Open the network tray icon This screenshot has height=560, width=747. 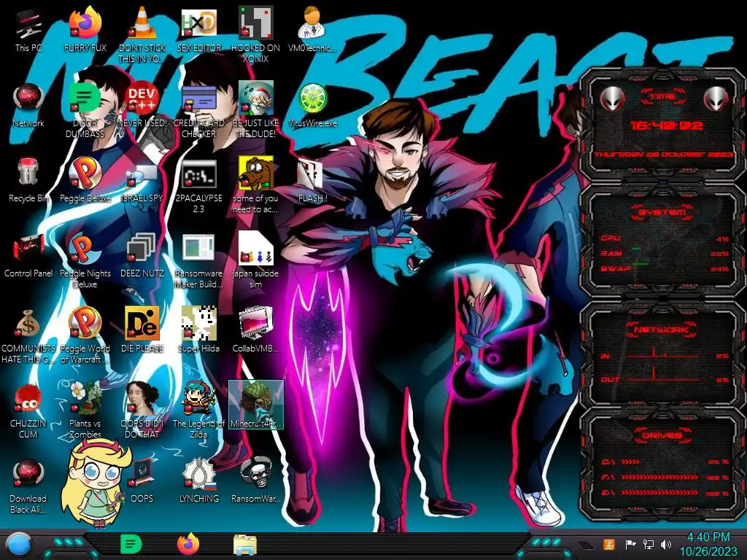(x=648, y=544)
